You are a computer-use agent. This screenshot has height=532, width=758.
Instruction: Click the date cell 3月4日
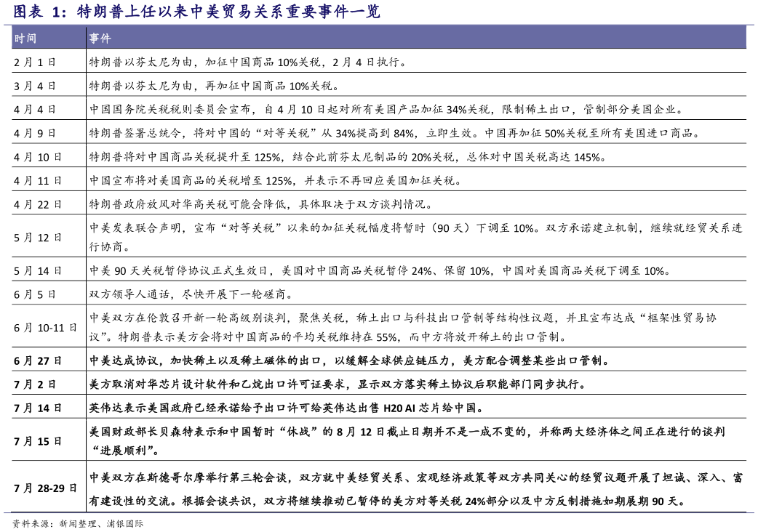click(35, 86)
